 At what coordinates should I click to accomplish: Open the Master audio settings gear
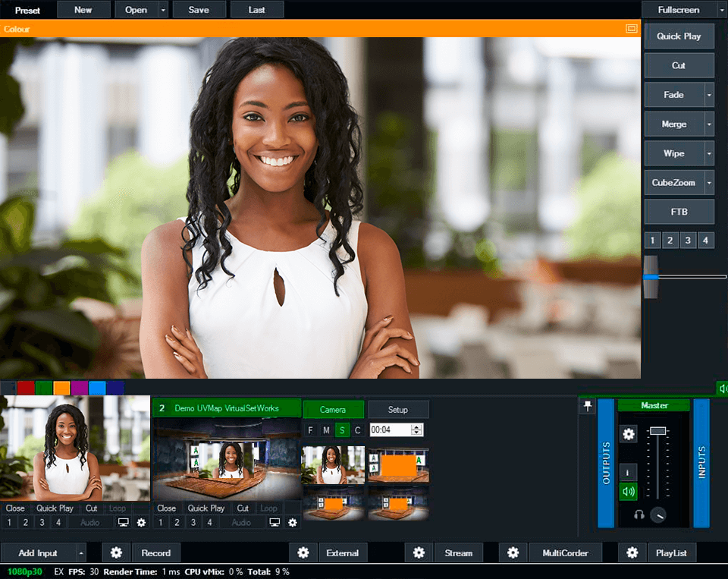[x=628, y=434]
